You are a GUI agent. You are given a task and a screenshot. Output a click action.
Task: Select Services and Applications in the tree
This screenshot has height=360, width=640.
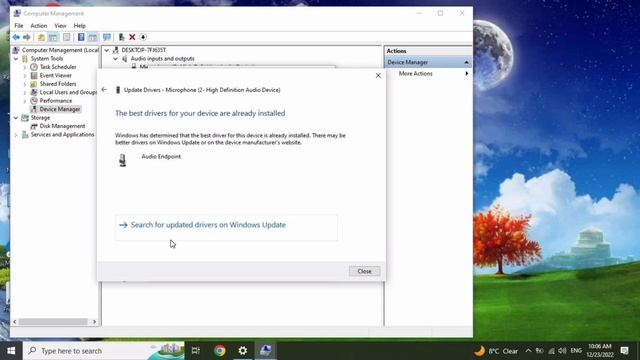pyautogui.click(x=62, y=135)
